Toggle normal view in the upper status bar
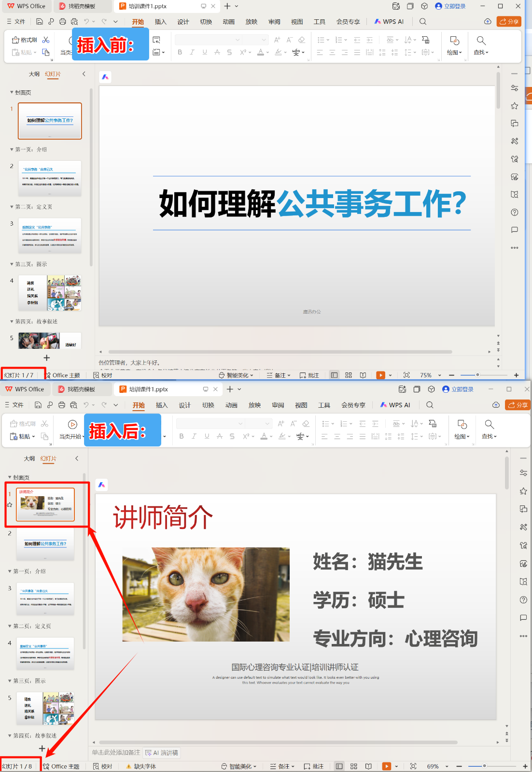Viewport: 532px width, 772px height. coord(334,375)
